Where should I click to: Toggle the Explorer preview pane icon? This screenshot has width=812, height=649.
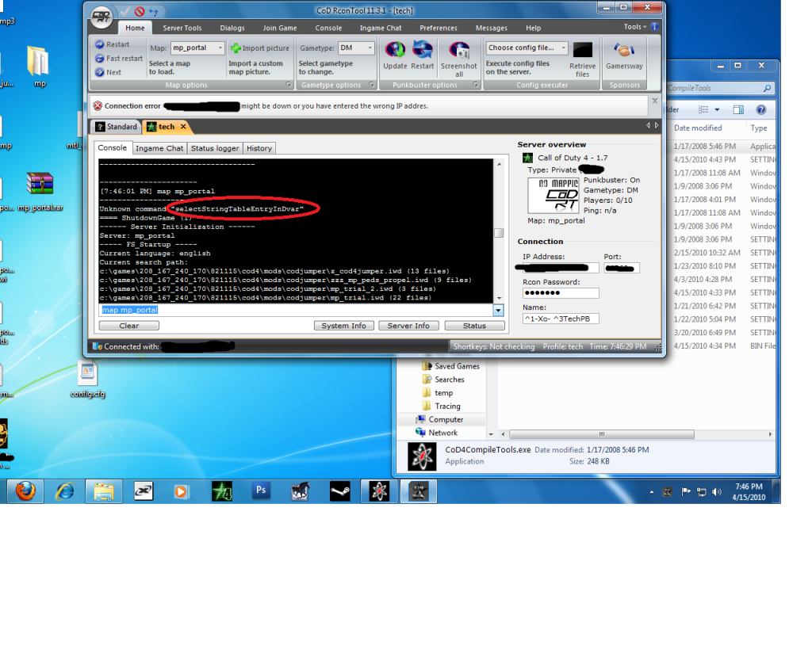point(738,109)
